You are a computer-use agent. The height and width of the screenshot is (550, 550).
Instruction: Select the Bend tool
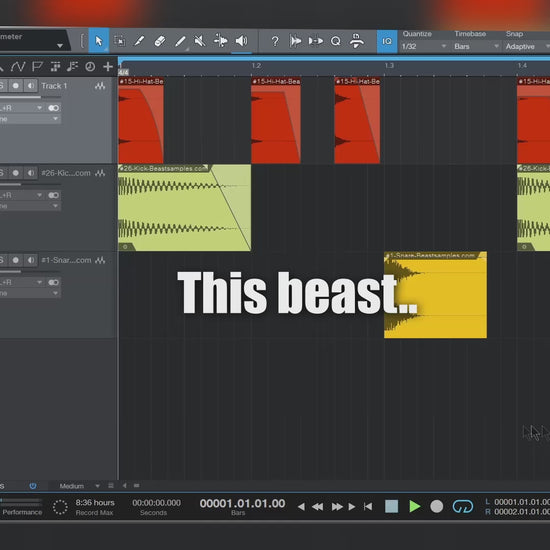click(x=221, y=41)
